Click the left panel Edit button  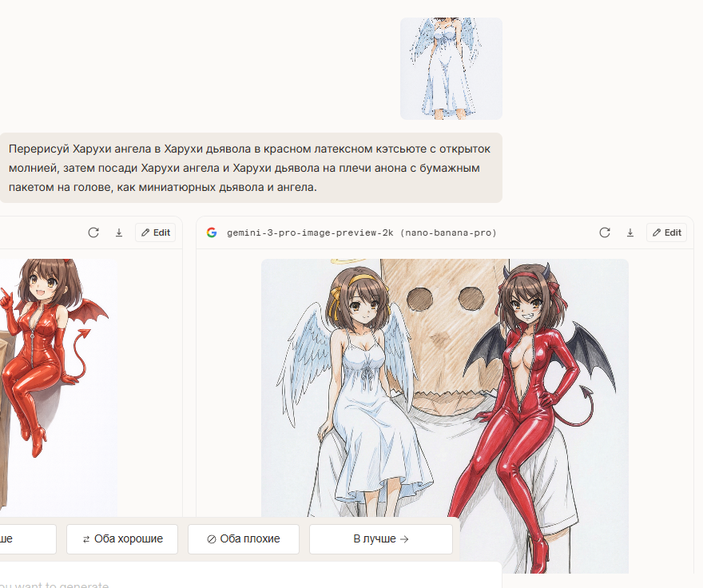click(x=156, y=232)
